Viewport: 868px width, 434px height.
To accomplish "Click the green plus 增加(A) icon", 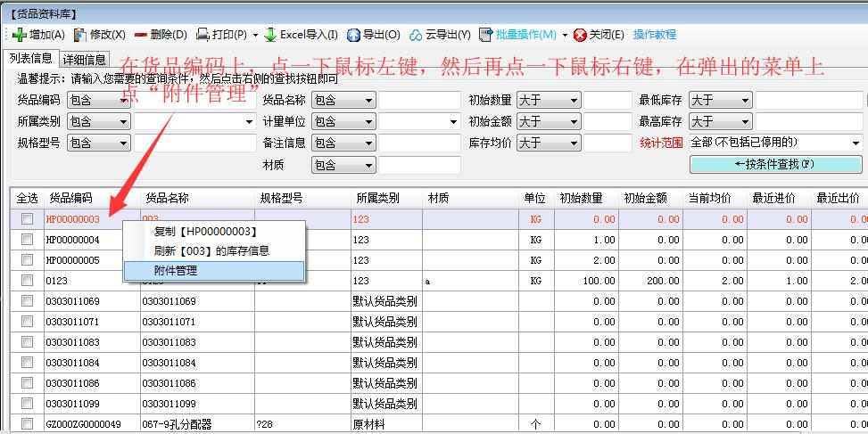I will pos(19,35).
